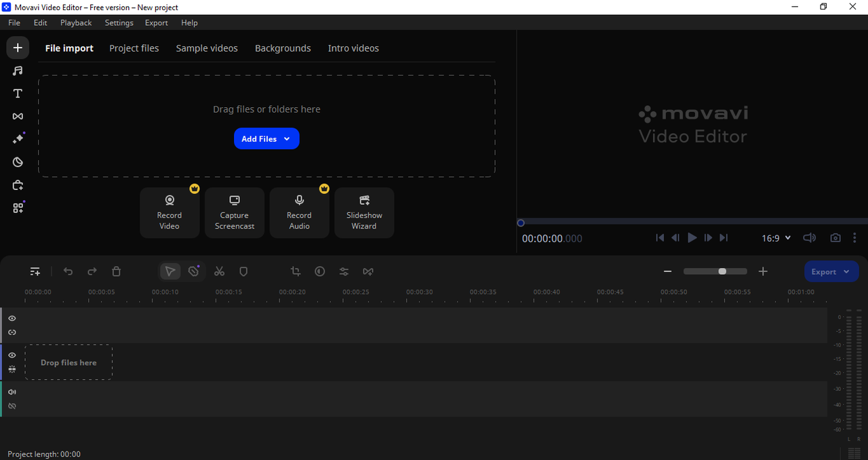Viewport: 868px width, 460px height.
Task: Open the Sounds music note sidebar icon
Action: point(18,71)
